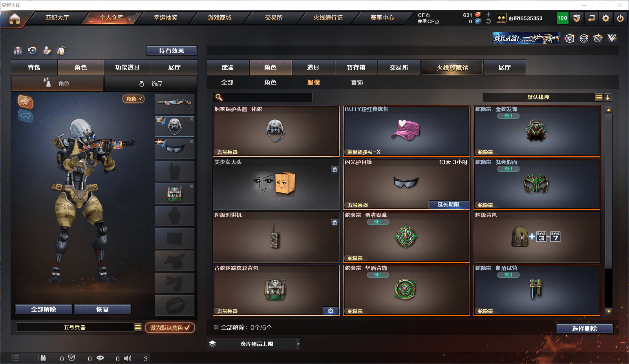This screenshot has width=629, height=364.
Task: Click the magnifier search icon
Action: point(219,97)
